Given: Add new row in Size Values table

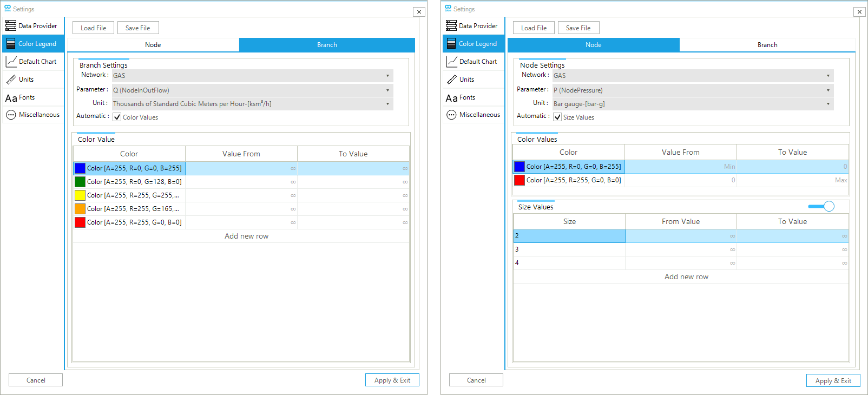Looking at the screenshot, I should pos(681,276).
